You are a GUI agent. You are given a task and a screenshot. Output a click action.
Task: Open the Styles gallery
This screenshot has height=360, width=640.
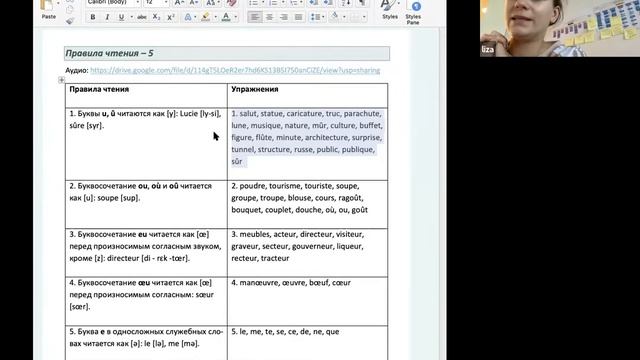pos(390,10)
